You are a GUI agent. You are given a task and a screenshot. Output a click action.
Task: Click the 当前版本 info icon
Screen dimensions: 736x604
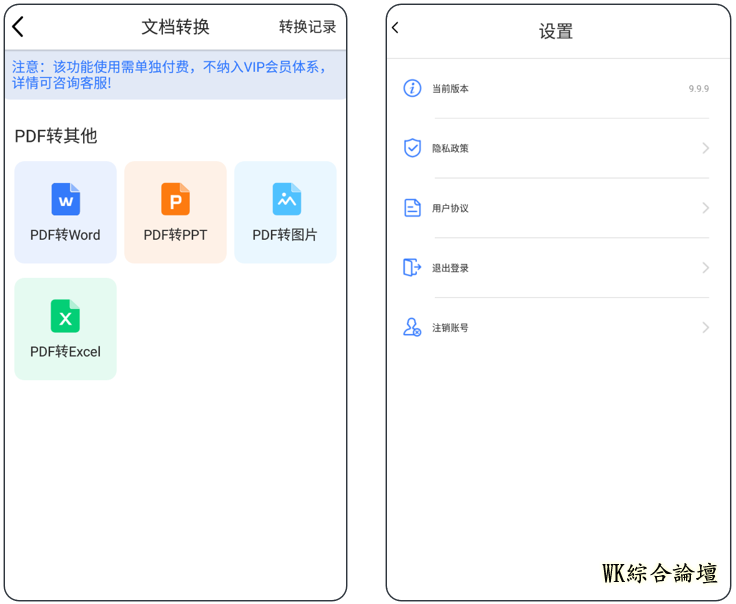point(412,88)
